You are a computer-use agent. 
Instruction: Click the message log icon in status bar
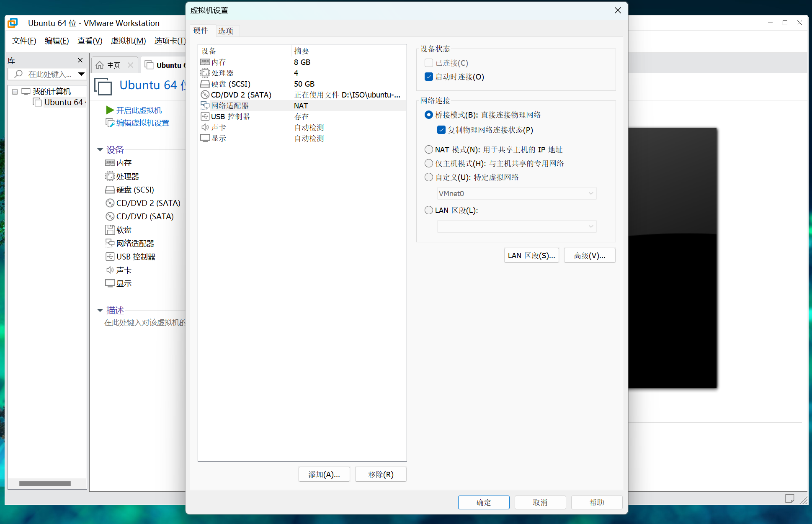(x=789, y=498)
